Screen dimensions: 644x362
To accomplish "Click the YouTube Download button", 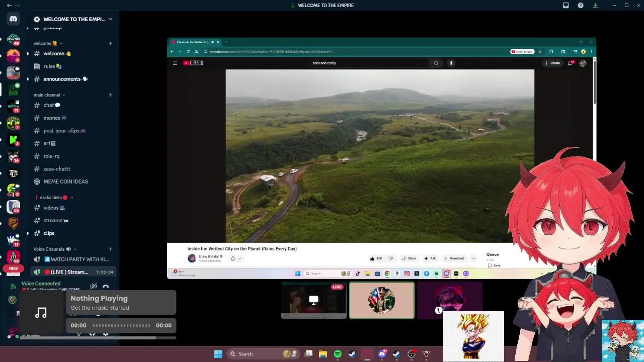I will point(454,258).
